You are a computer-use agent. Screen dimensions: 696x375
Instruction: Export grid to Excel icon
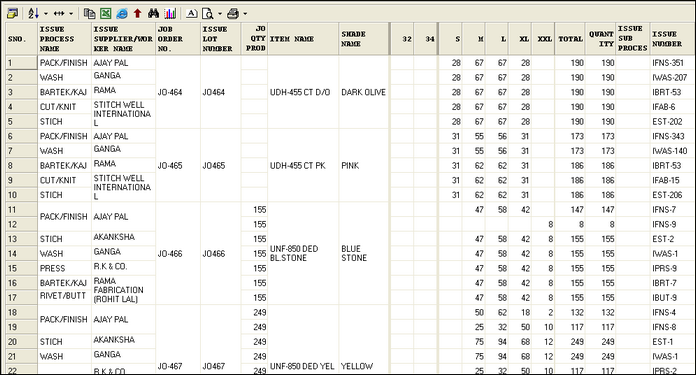click(105, 14)
